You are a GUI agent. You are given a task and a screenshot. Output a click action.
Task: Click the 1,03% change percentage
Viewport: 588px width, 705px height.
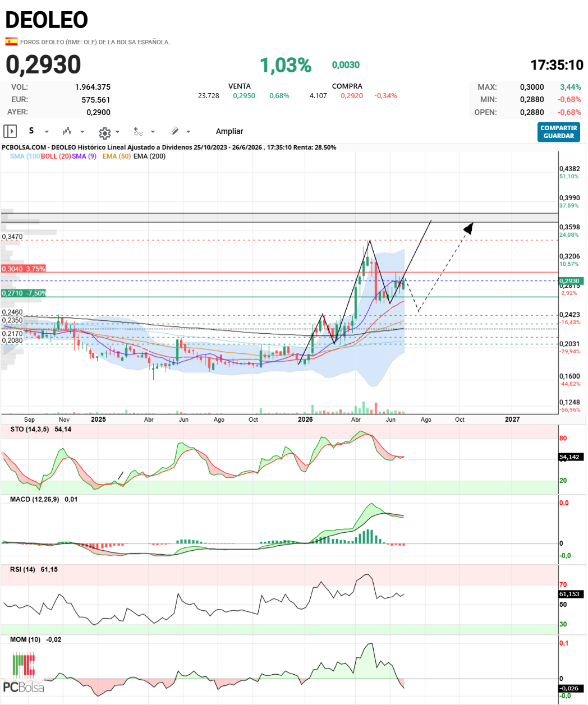click(x=286, y=65)
